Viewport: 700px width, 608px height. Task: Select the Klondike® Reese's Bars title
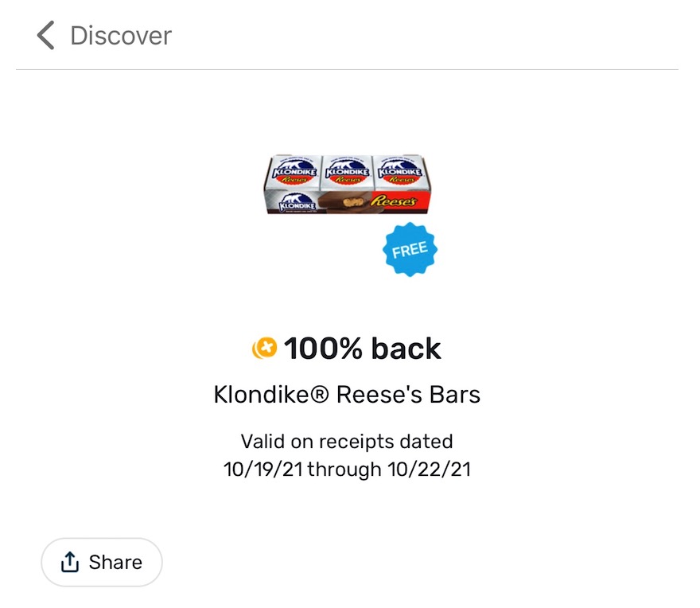(347, 393)
